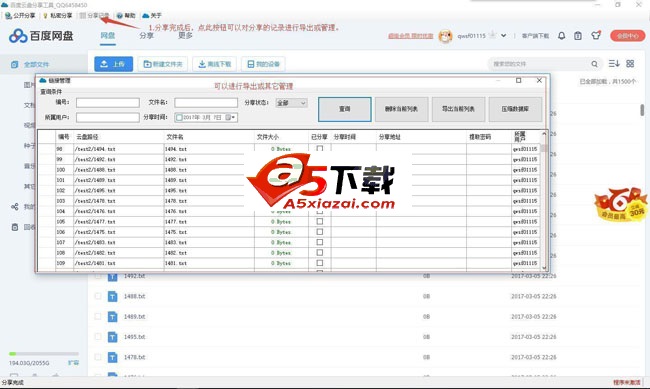The image size is (650, 389).
Task: Enable the 分享时间 date checkbox
Action: coord(179,118)
